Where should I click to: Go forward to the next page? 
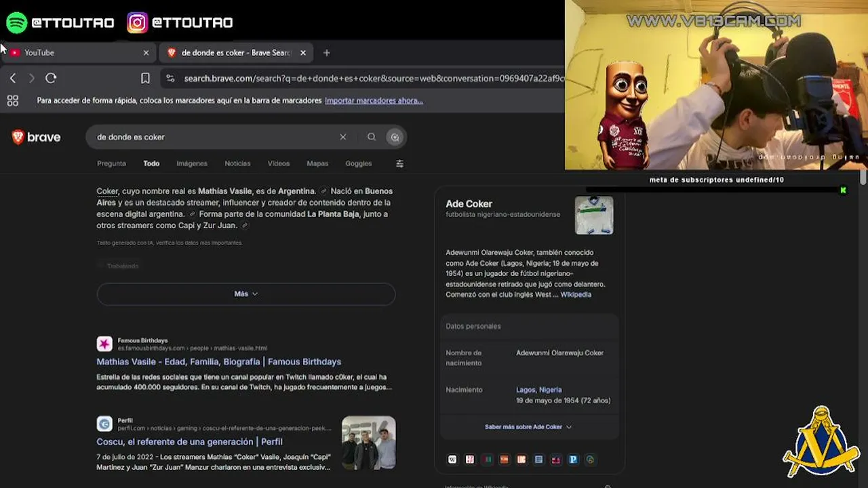(x=31, y=79)
